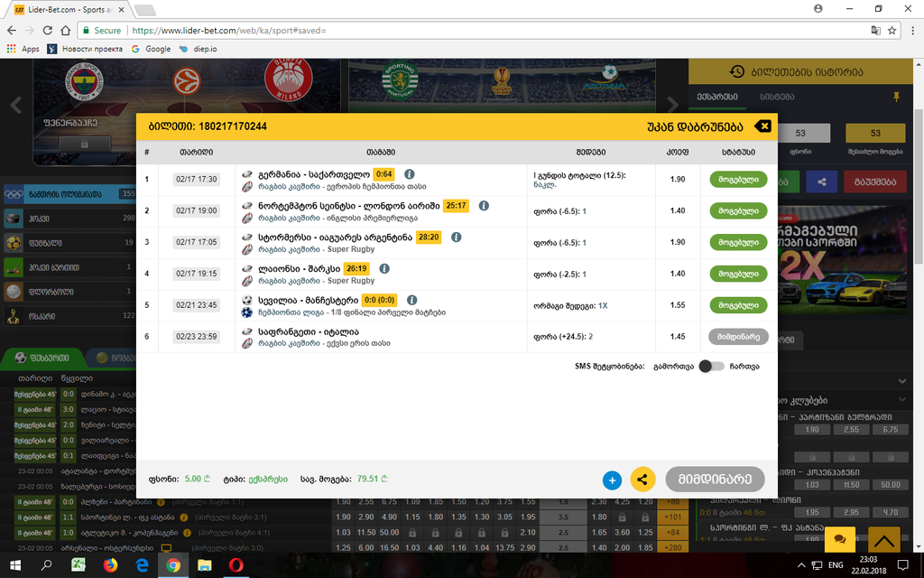This screenshot has height=578, width=924.
Task: Expand the upper chevron in right panel
Action: (x=901, y=381)
